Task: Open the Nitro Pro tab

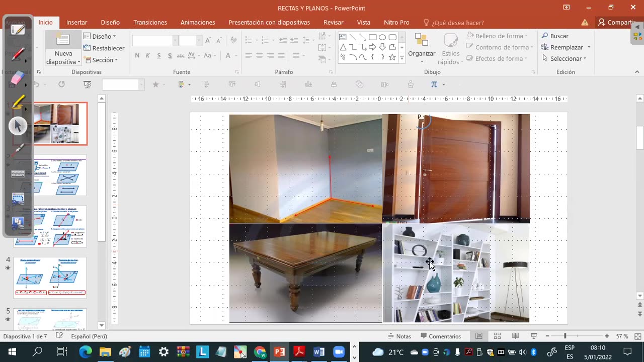Action: (396, 23)
